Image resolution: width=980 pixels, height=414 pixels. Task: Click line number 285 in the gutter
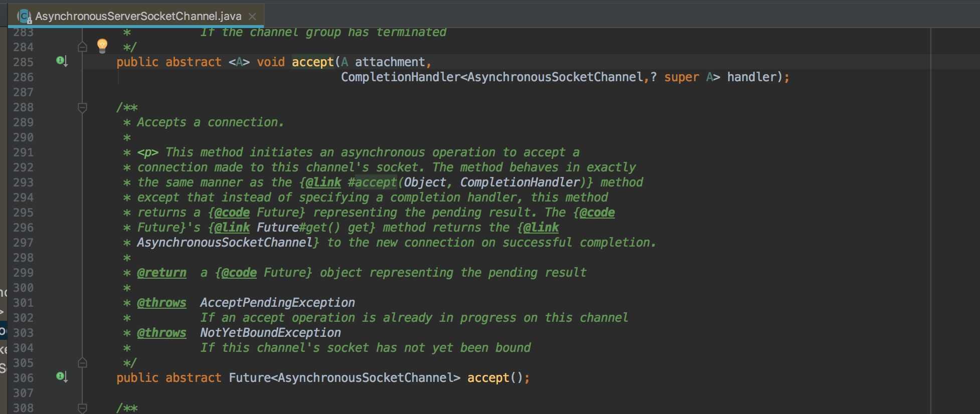[x=23, y=62]
